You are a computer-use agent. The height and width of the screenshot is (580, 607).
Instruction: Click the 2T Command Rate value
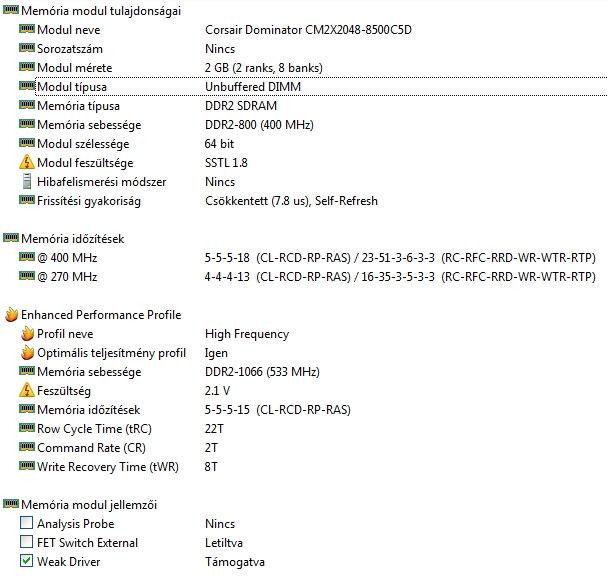click(211, 448)
